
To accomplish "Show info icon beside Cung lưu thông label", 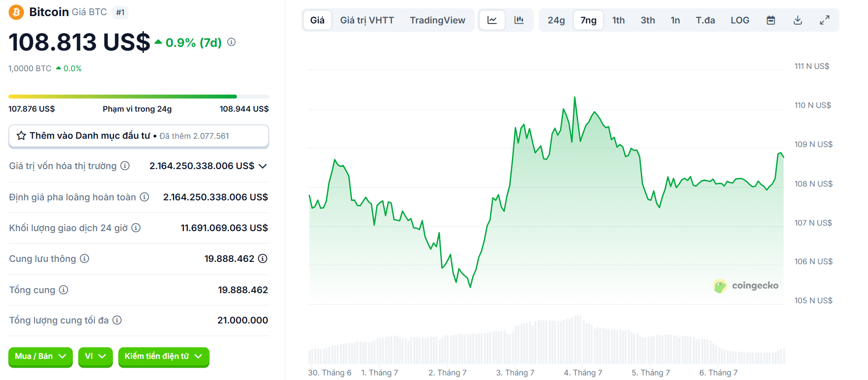I will pos(85,259).
